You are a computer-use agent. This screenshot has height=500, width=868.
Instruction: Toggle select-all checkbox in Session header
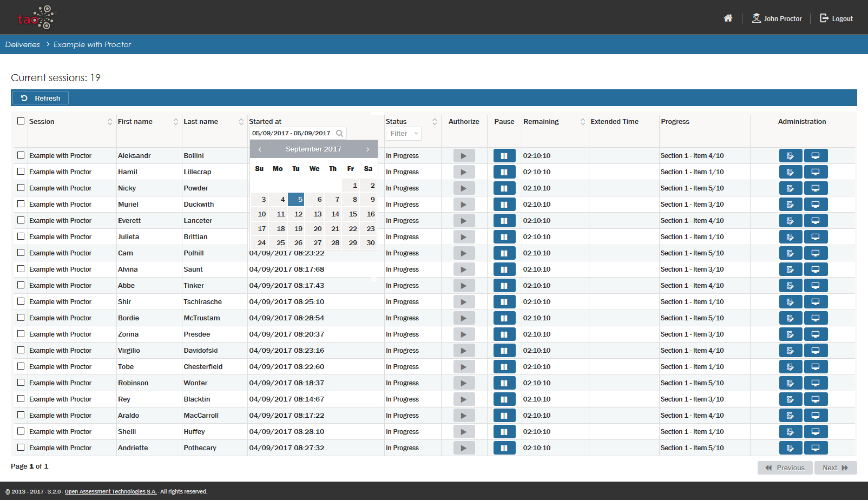(x=21, y=121)
